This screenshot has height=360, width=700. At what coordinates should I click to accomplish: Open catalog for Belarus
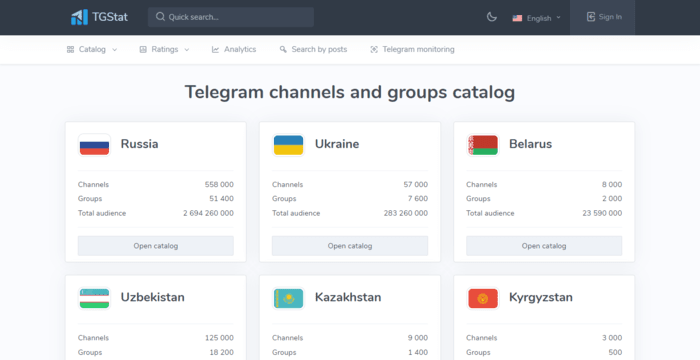point(544,246)
